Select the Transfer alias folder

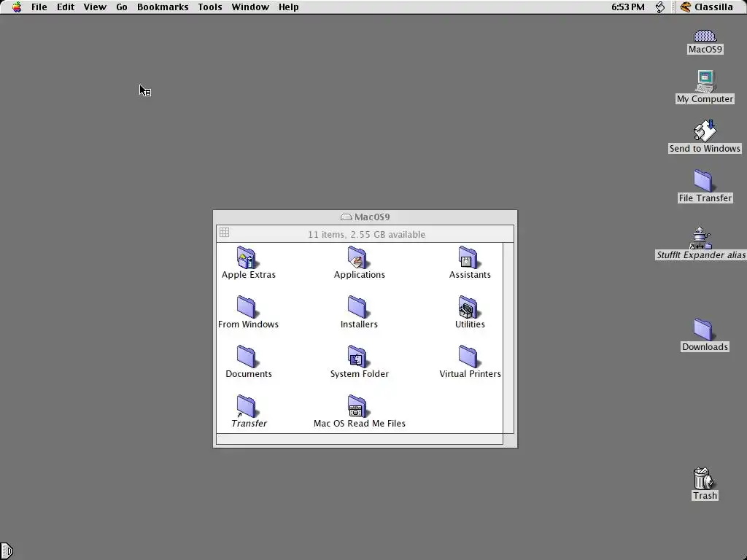(247, 406)
